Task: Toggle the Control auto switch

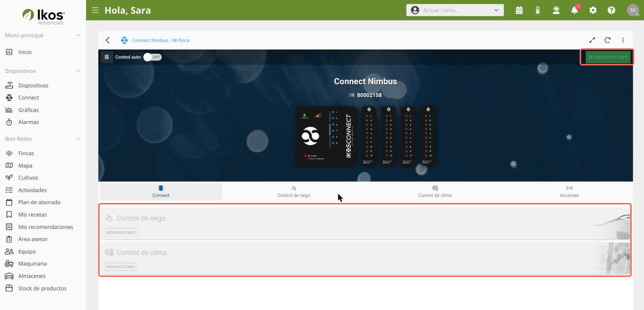Action: click(153, 57)
